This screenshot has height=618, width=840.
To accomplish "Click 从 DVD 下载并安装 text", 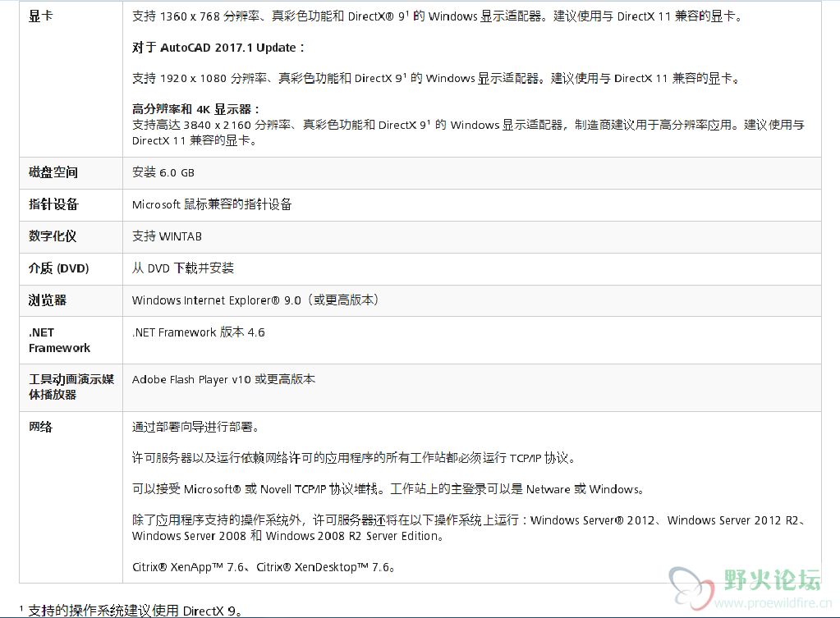I will (x=183, y=268).
